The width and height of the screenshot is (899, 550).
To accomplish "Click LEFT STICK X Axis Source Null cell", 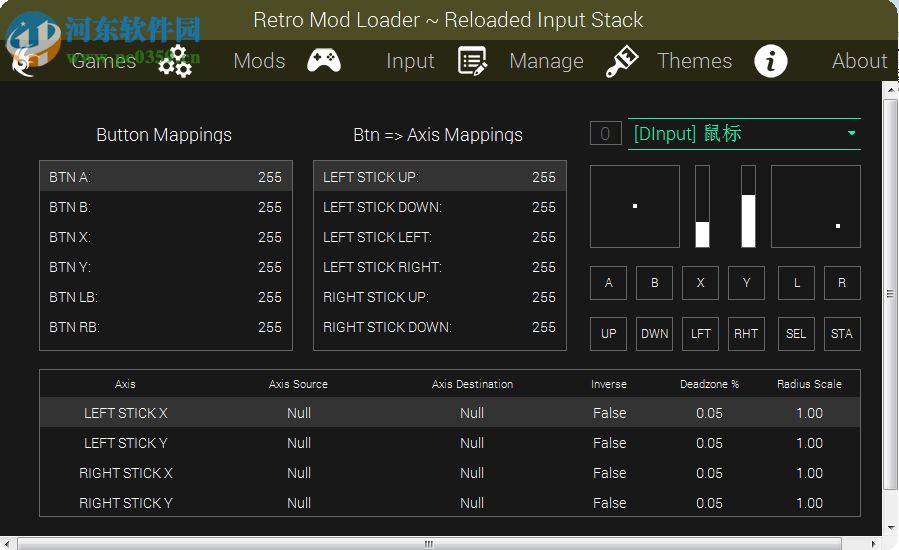I will click(299, 413).
